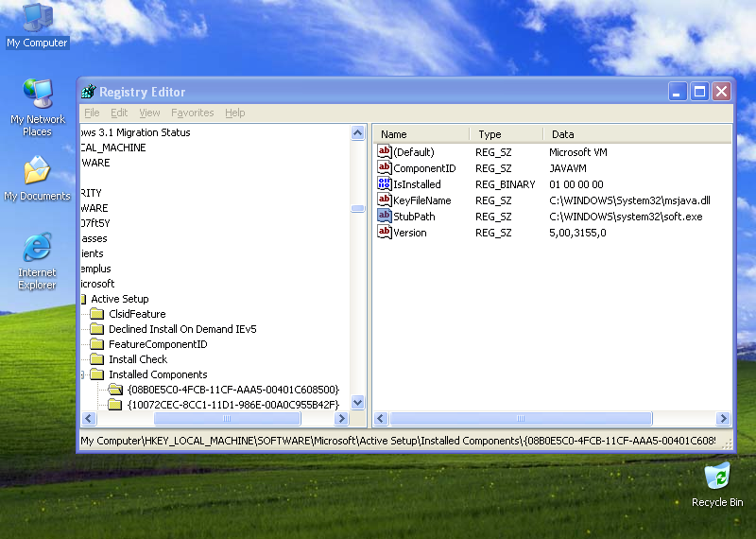The width and height of the screenshot is (756, 539).
Task: Click the tree pane scroll left arrow
Action: point(89,418)
